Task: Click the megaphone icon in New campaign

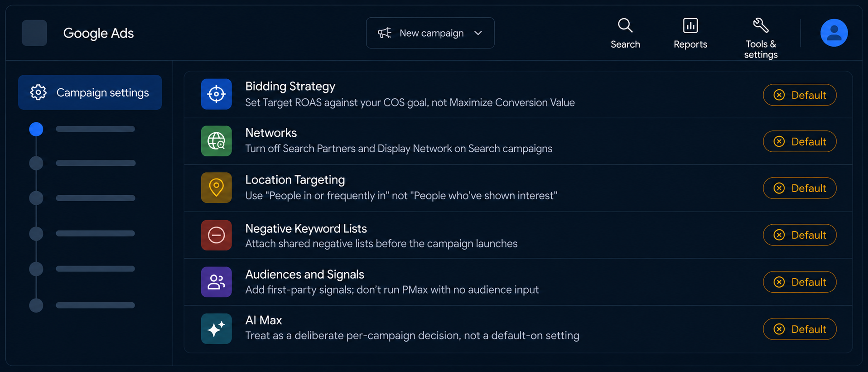Action: [385, 33]
